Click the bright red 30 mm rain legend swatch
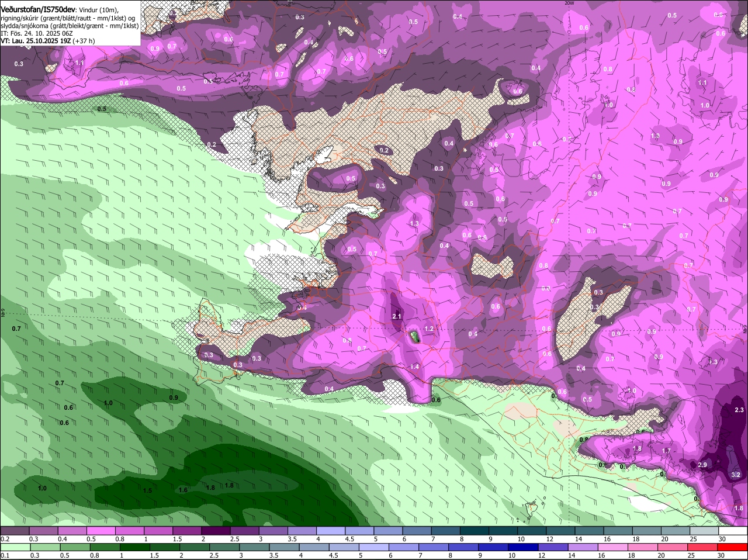 [x=733, y=547]
